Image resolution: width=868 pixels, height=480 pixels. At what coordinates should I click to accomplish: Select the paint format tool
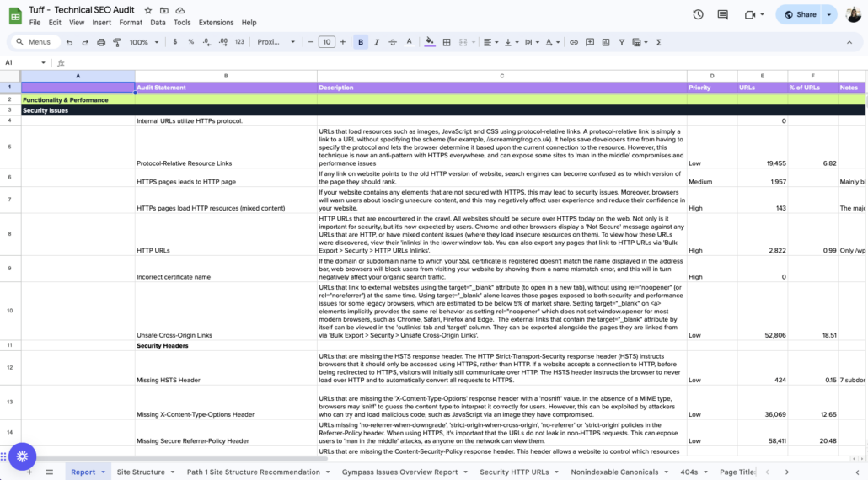click(115, 42)
